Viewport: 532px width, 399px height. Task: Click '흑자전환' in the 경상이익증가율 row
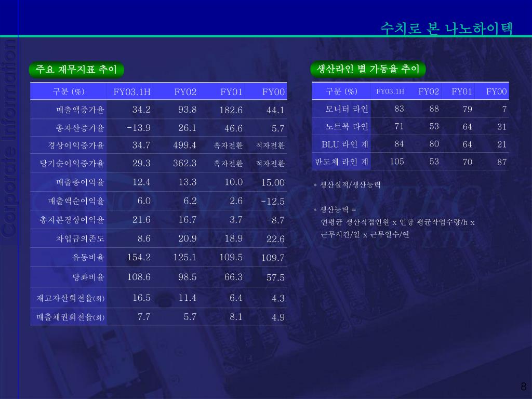point(228,145)
